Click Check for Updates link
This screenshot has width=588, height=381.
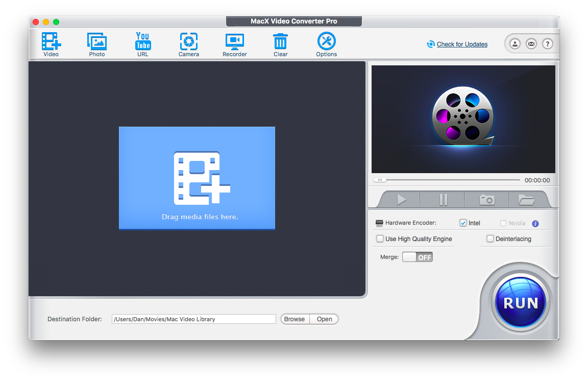click(462, 44)
